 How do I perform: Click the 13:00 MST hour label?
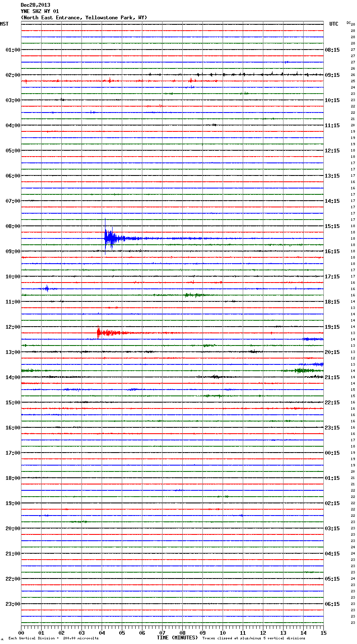[x=13, y=352]
